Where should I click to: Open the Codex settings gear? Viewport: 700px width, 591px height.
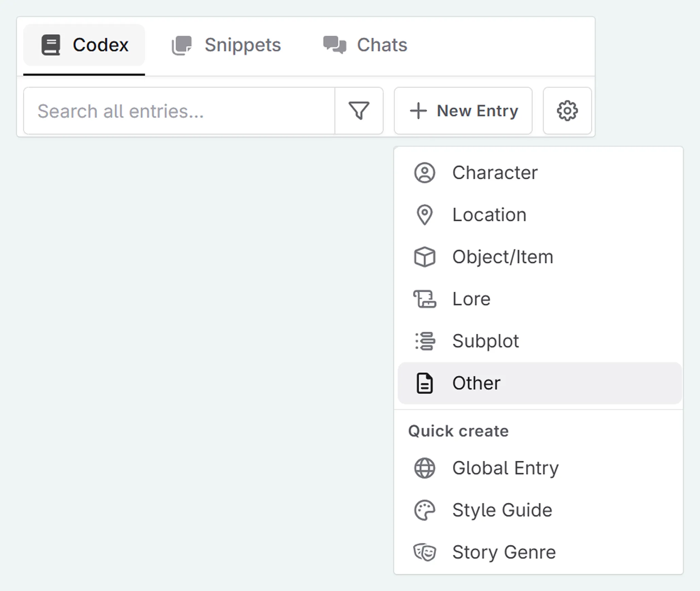point(567,111)
